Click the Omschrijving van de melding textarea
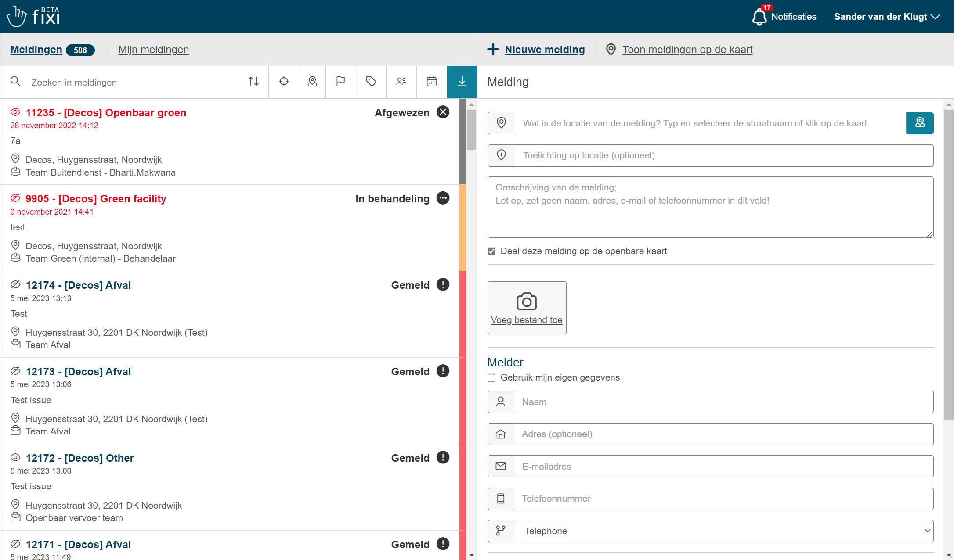This screenshot has width=954, height=560. (x=710, y=207)
